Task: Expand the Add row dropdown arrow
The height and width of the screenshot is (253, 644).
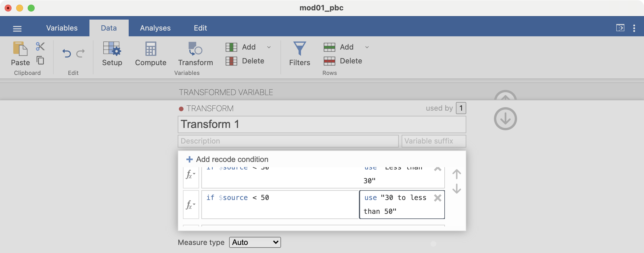Action: click(x=367, y=47)
